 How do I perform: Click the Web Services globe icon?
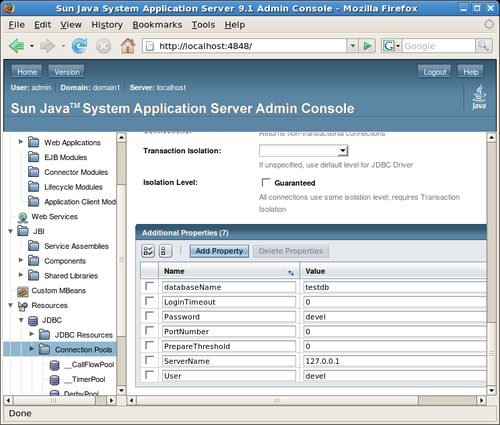23,217
